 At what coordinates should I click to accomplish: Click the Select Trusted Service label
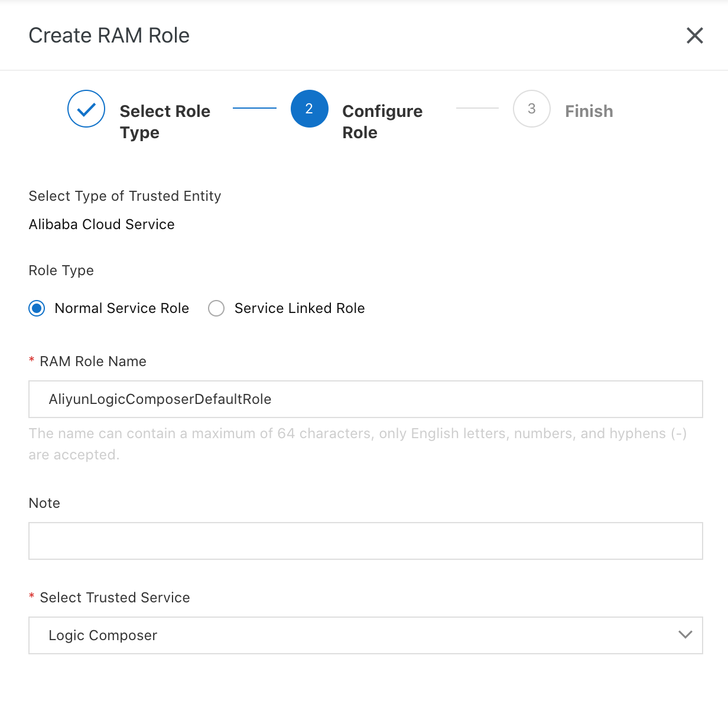pyautogui.click(x=115, y=598)
